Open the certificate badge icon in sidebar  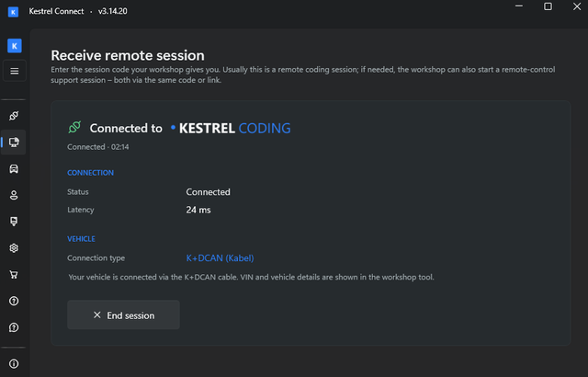[x=14, y=222]
